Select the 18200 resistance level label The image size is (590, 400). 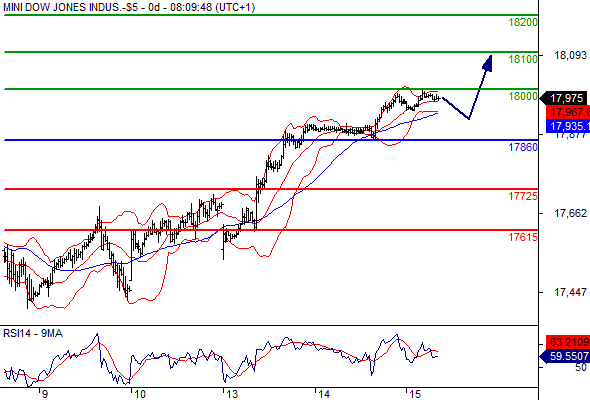tap(523, 22)
